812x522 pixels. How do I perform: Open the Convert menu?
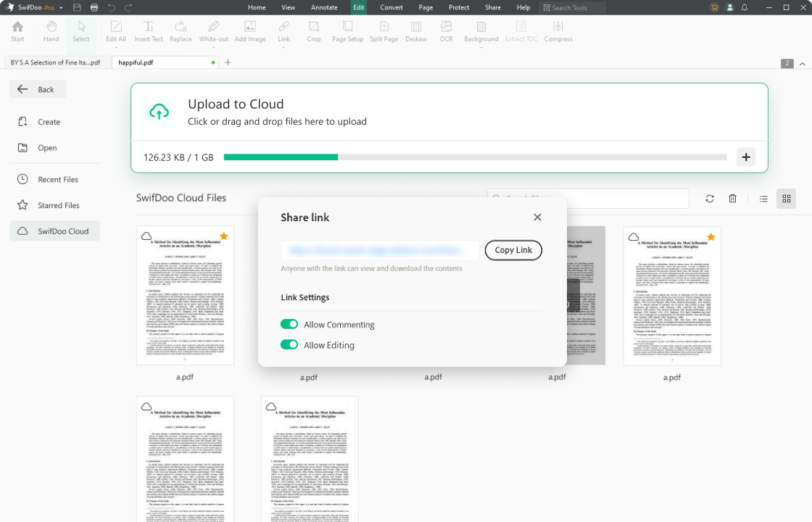point(391,8)
